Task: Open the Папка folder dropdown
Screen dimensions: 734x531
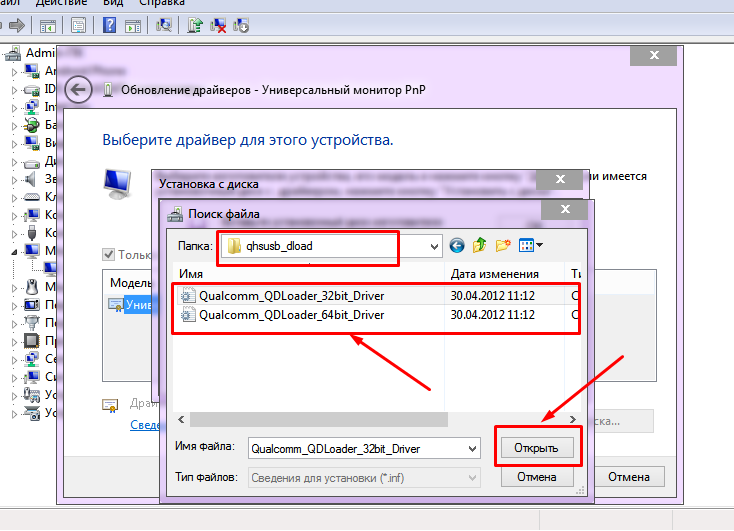Action: click(x=433, y=245)
